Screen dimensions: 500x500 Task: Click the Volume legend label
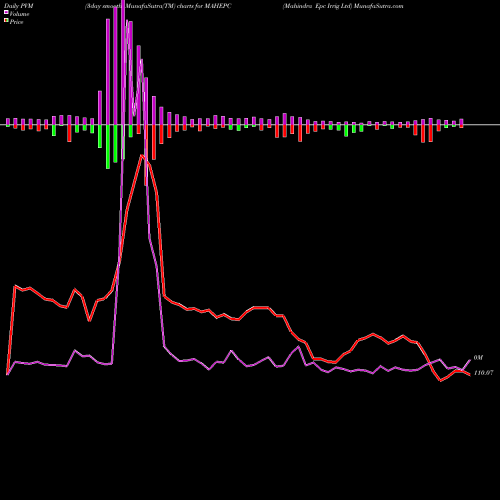19,14
